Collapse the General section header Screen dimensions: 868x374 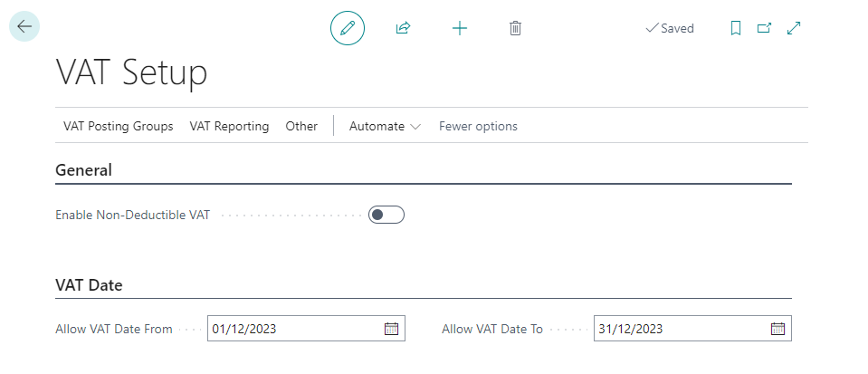83,170
